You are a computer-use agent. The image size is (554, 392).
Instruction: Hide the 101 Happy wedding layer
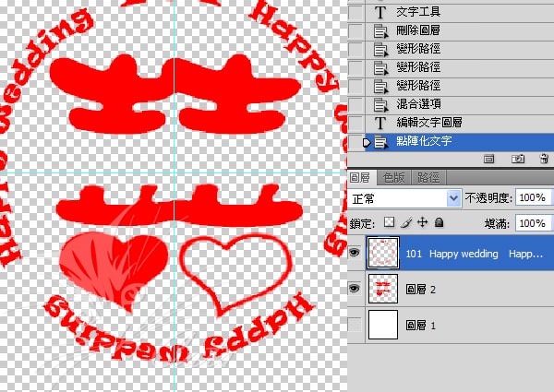pyautogui.click(x=355, y=253)
